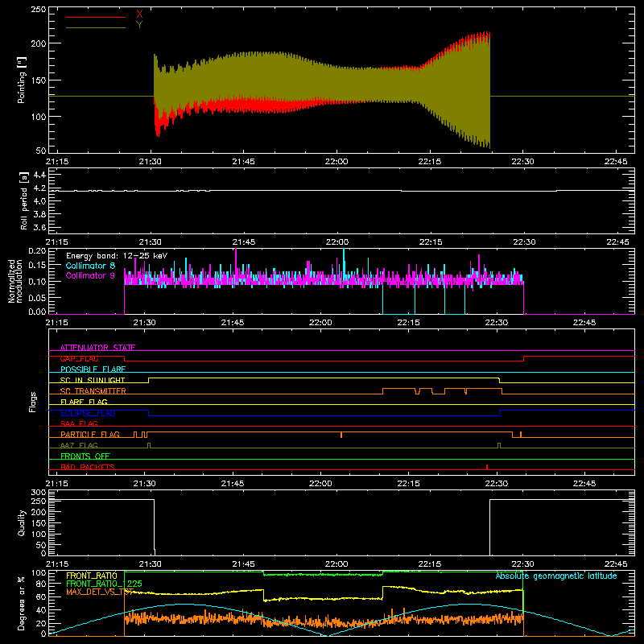Click the SC_IN_SUNLIGHT flag label
Image resolution: width=644 pixels, height=644 pixels.
coord(93,380)
